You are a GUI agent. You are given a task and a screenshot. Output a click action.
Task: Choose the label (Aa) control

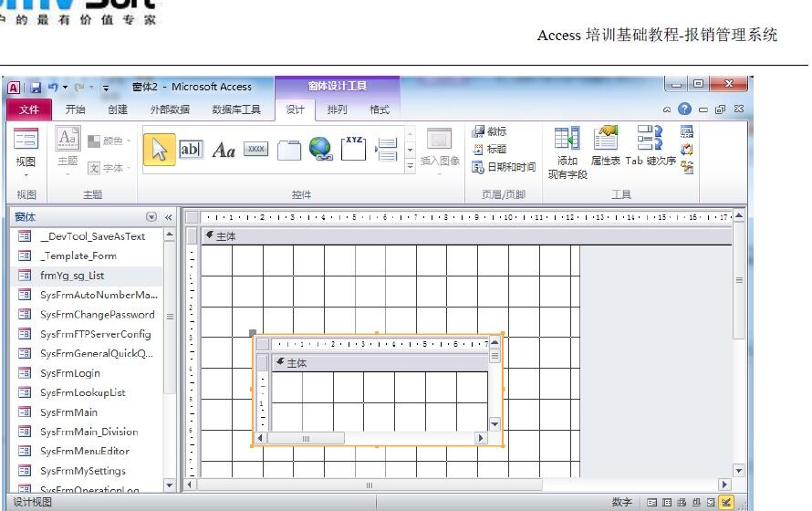224,150
